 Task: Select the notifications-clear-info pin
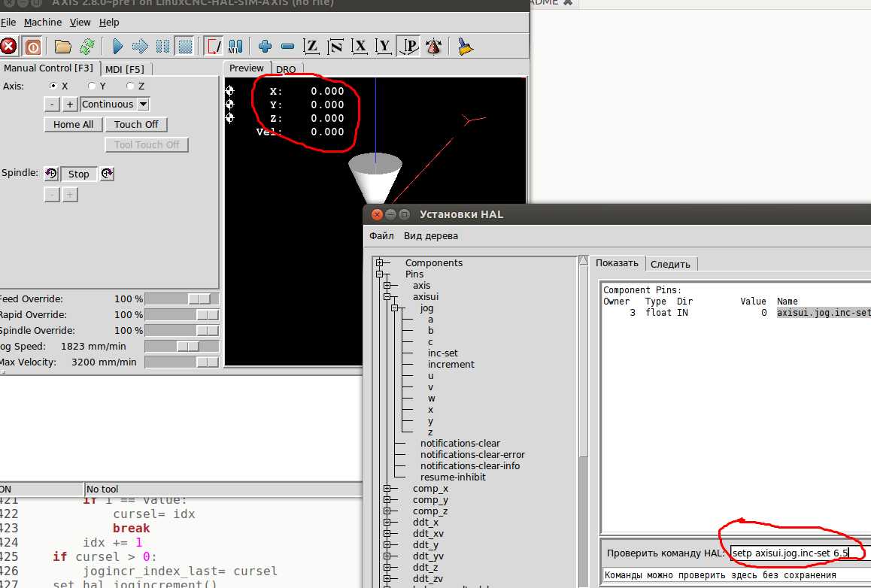[470, 466]
